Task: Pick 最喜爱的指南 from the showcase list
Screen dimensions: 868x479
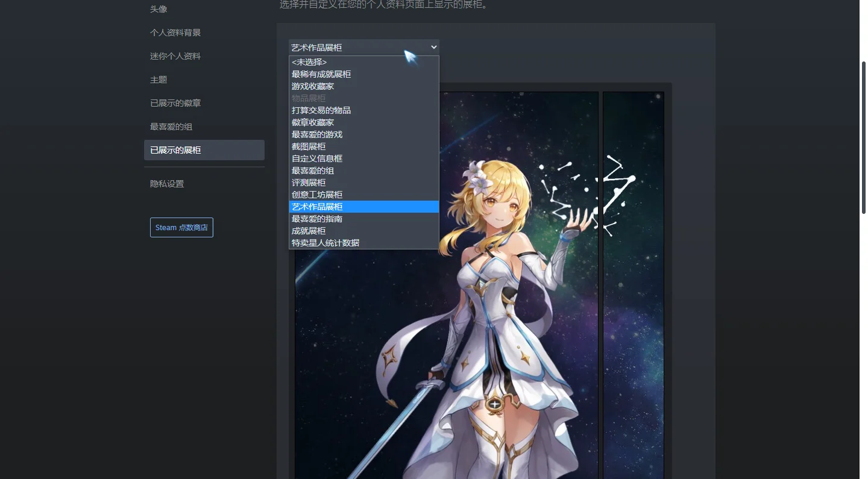Action: [x=364, y=219]
